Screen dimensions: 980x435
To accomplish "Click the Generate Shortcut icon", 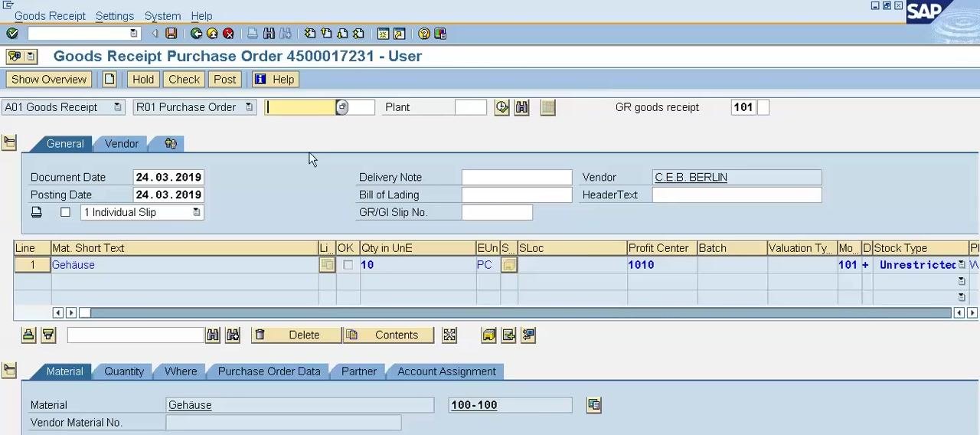I will [x=400, y=34].
